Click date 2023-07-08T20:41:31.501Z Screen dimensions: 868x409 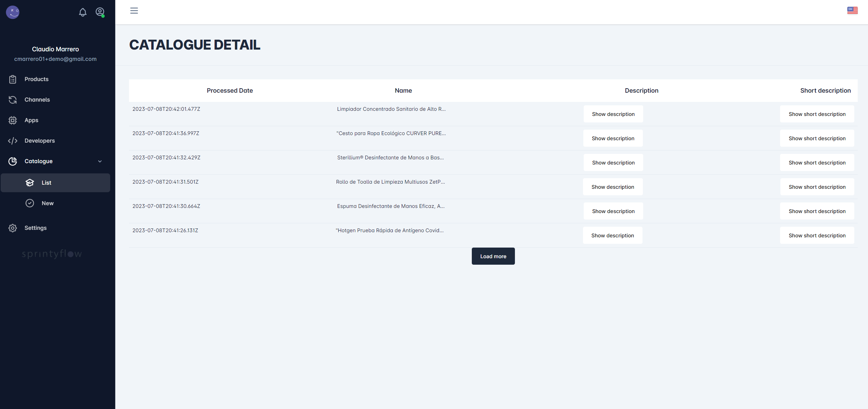coord(165,182)
